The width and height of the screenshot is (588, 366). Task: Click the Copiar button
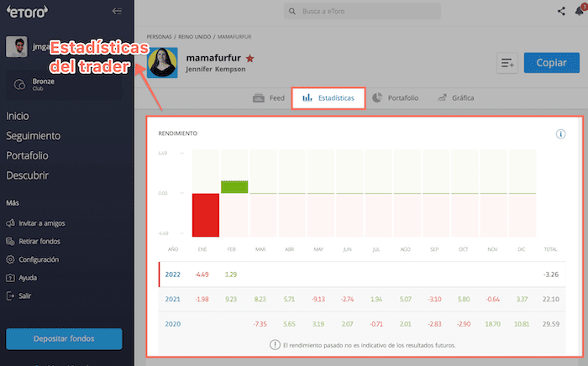pyautogui.click(x=552, y=63)
